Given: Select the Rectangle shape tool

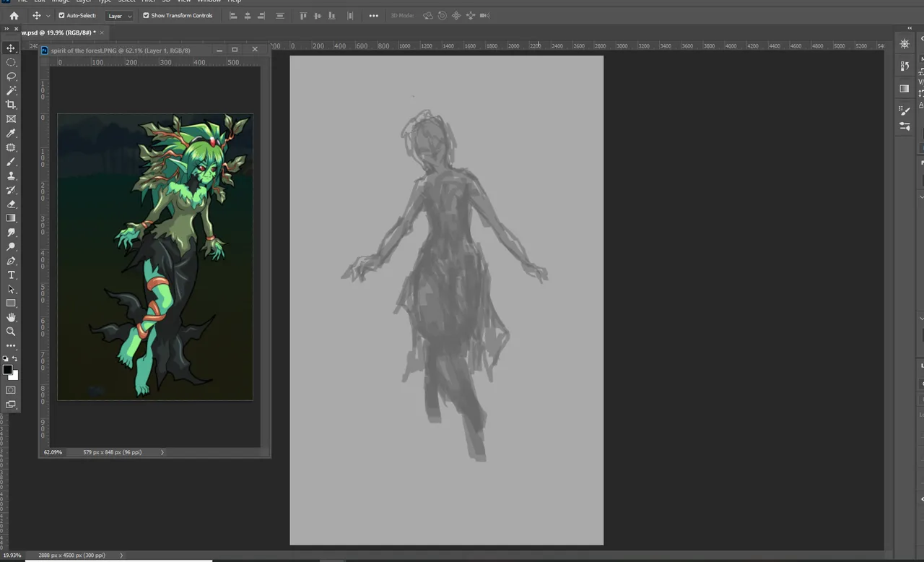Looking at the screenshot, I should pos(11,303).
